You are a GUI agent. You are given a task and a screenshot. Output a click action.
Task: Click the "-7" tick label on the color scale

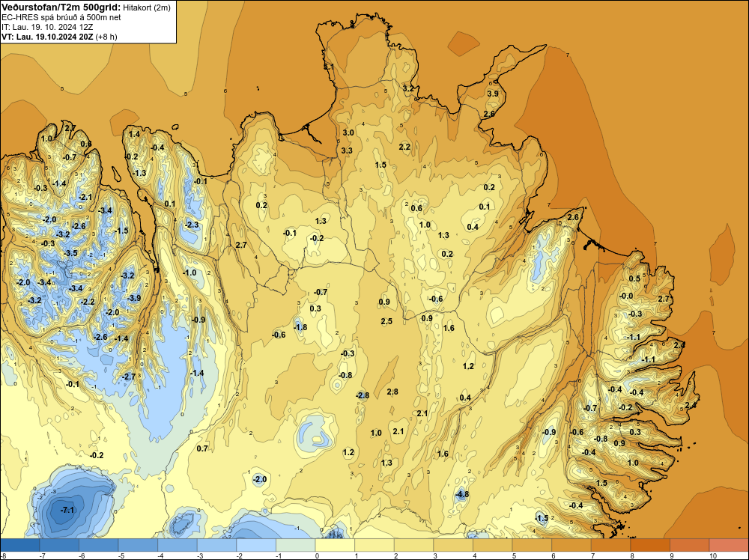pos(41,556)
